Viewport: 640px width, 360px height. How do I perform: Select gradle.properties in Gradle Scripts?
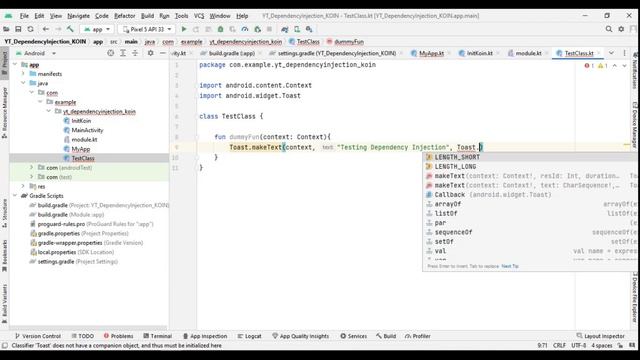pyautogui.click(x=79, y=233)
